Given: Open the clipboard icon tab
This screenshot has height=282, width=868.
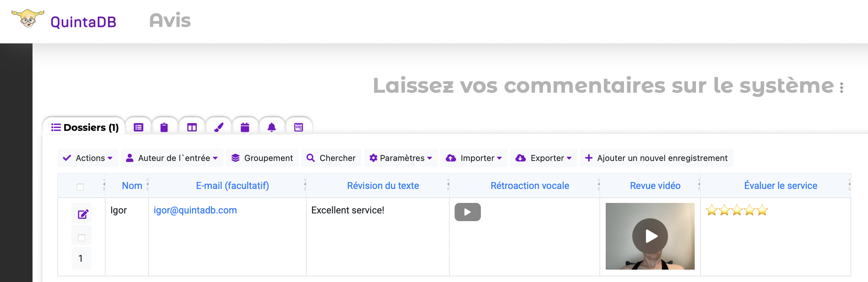Looking at the screenshot, I should [164, 127].
